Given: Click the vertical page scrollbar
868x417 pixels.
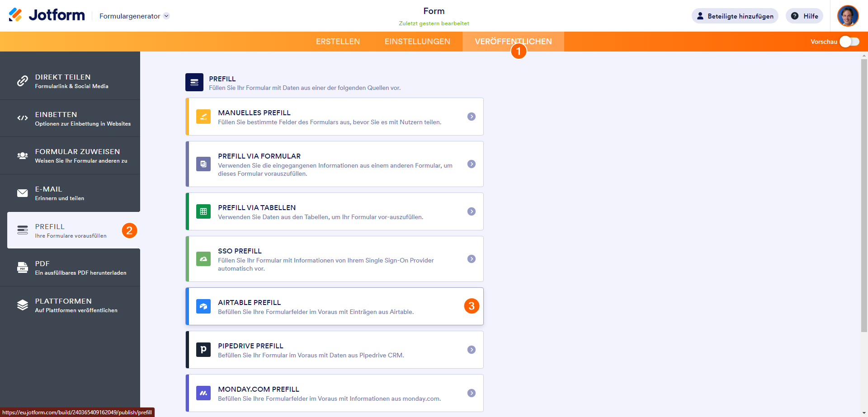Looking at the screenshot, I should pos(864,195).
